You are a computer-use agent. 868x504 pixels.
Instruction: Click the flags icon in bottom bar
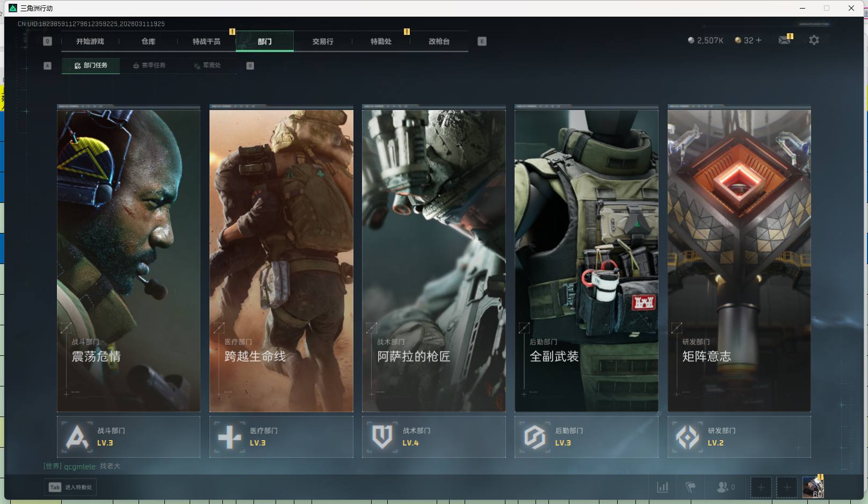(691, 487)
